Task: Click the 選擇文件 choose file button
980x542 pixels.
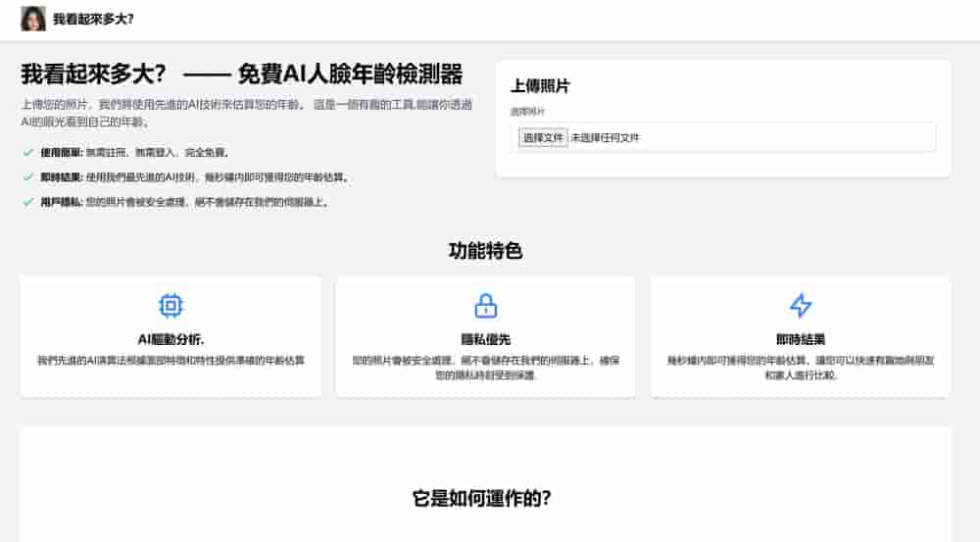Action: point(543,137)
